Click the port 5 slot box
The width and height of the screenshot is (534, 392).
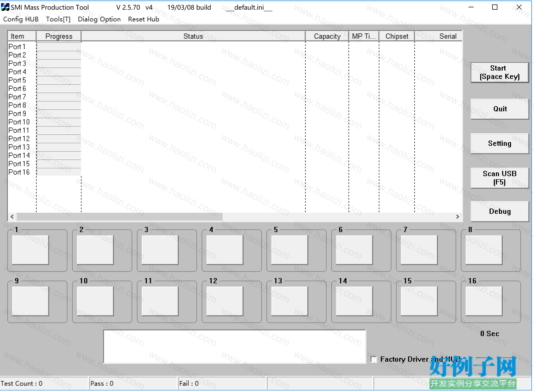coord(289,250)
